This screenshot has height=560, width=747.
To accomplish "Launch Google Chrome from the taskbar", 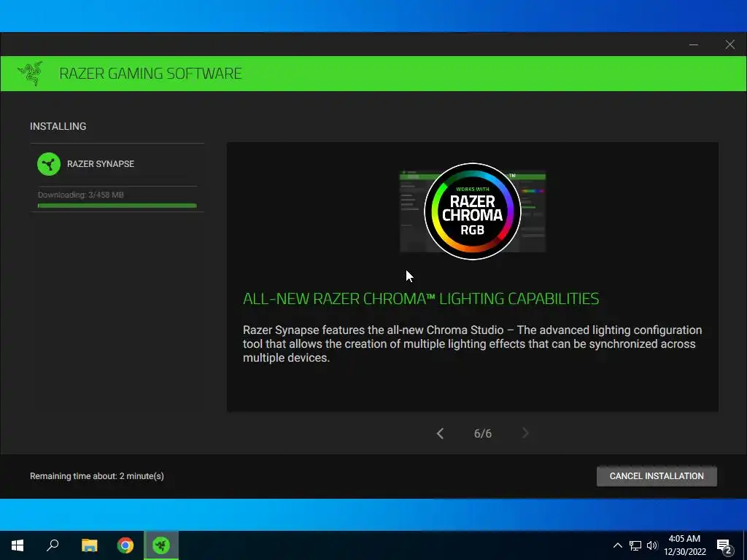I will [125, 545].
